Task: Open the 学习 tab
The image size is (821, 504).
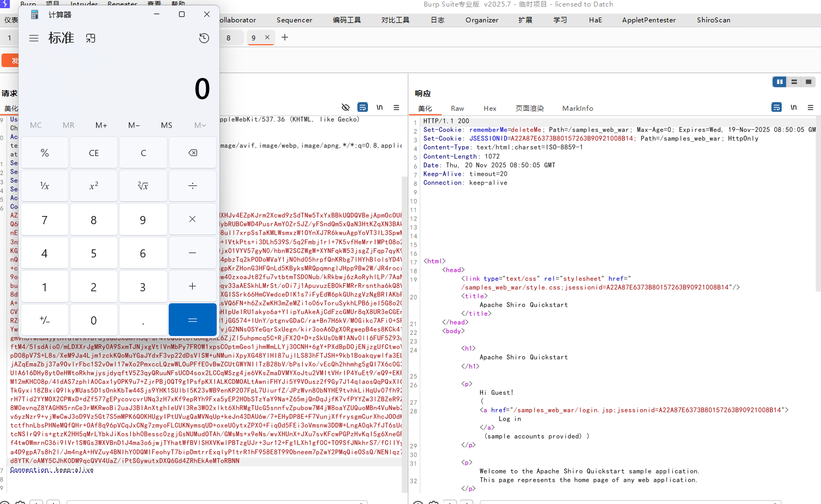Action: pyautogui.click(x=560, y=20)
